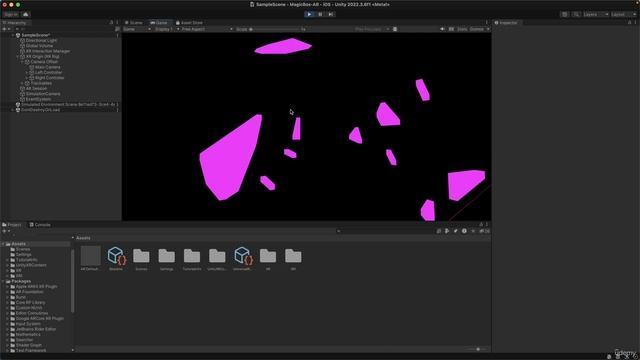Click the undo history icon in the top toolbar
Image resolution: width=640 pixels, height=360 pixels.
point(564,14)
